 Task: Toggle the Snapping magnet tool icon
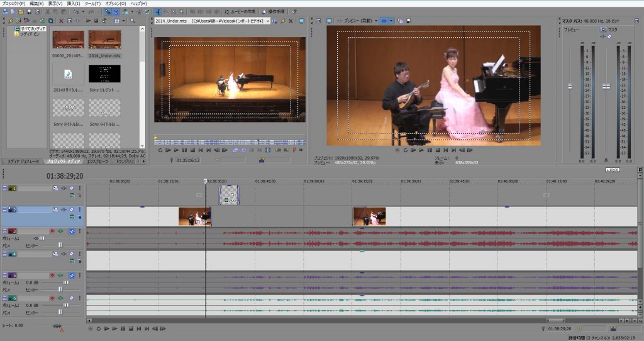[x=108, y=12]
